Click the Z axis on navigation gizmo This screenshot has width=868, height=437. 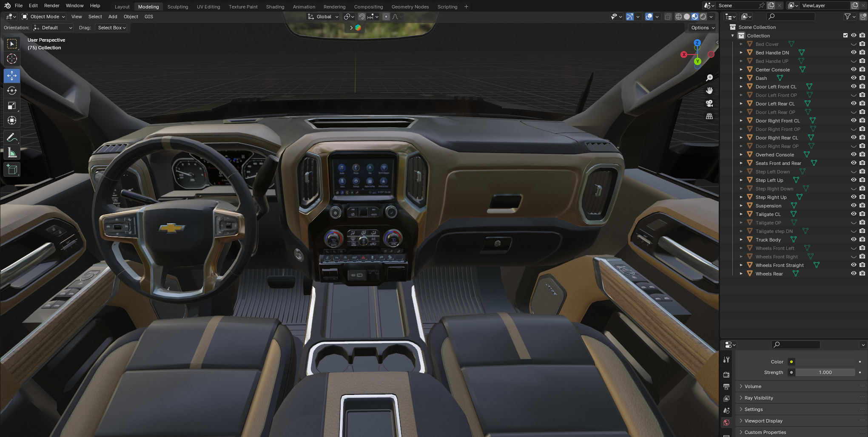coord(697,43)
